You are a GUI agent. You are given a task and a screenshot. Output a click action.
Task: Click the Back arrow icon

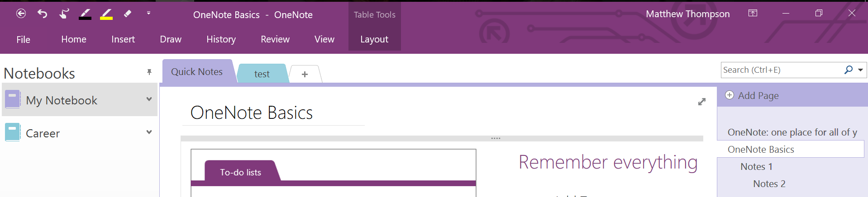tap(21, 14)
